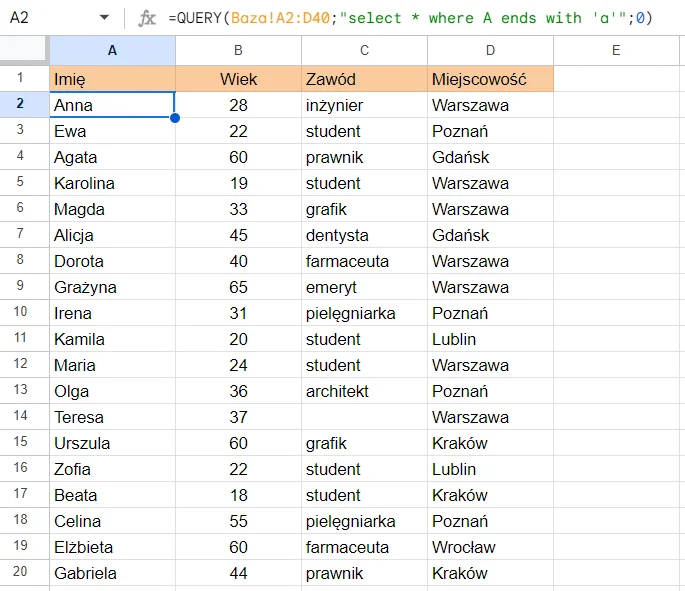Click the Miejscowość header cell
Viewport: 685px width, 591px height.
pos(490,79)
